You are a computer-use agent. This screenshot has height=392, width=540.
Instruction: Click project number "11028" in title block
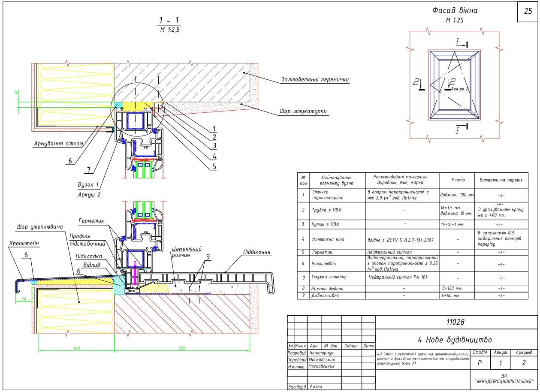456,322
